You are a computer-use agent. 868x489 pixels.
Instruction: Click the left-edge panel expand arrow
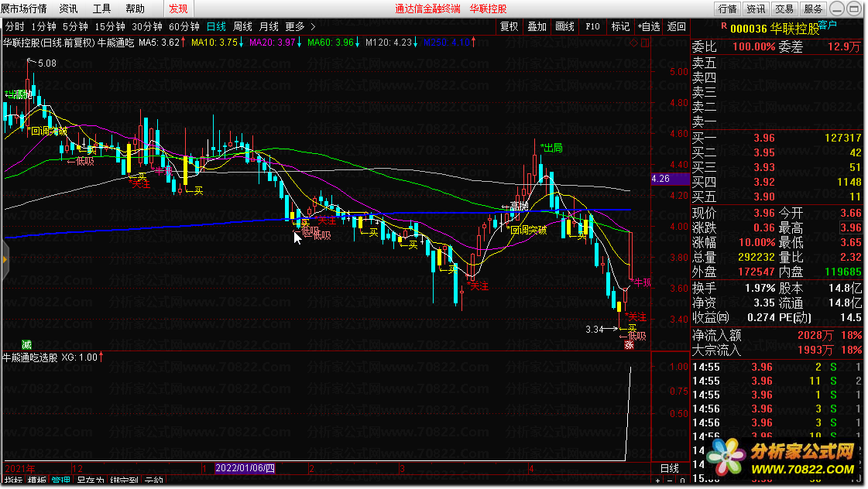tap(5, 259)
